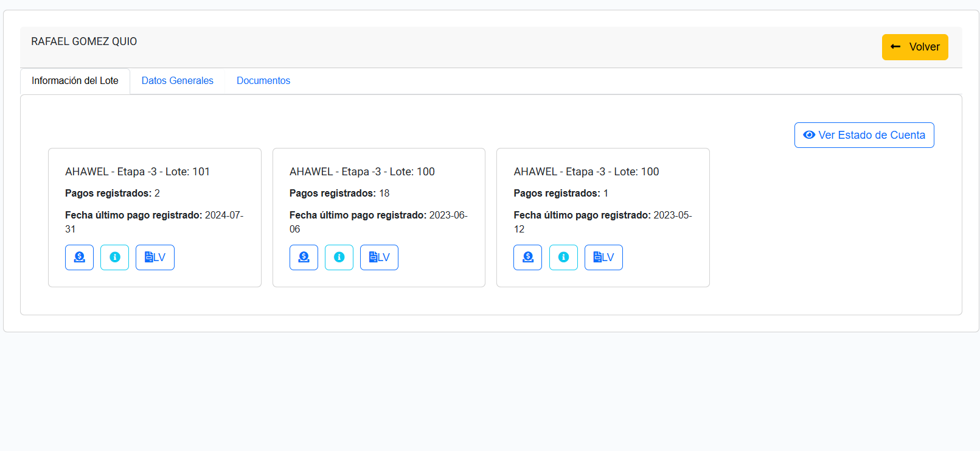Click the Pagos registrados: 18 text
This screenshot has width=980, height=451.
(339, 194)
